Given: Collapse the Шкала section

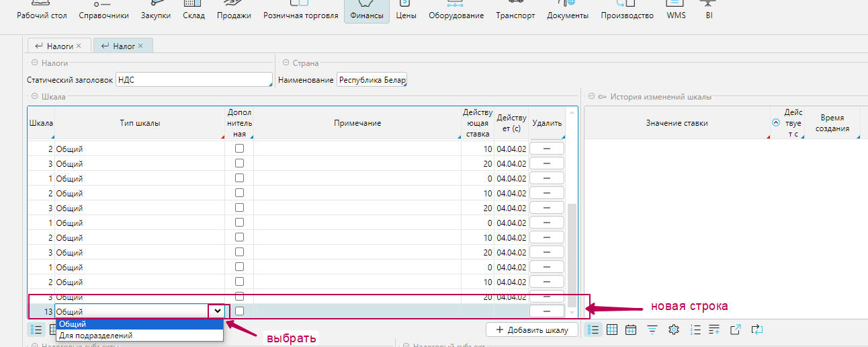Looking at the screenshot, I should tap(35, 97).
